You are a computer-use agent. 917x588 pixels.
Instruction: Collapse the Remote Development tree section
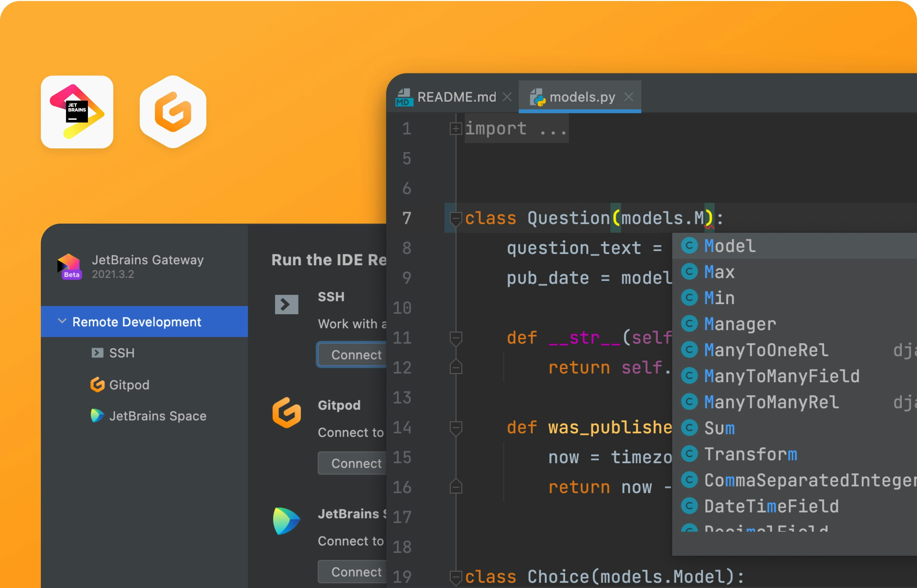[x=62, y=321]
